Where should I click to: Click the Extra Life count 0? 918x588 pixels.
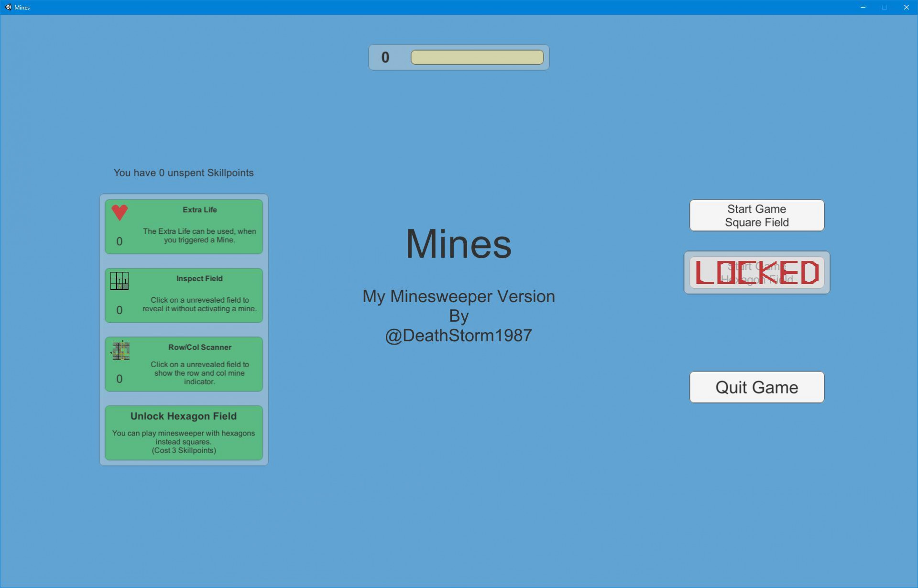(x=120, y=241)
